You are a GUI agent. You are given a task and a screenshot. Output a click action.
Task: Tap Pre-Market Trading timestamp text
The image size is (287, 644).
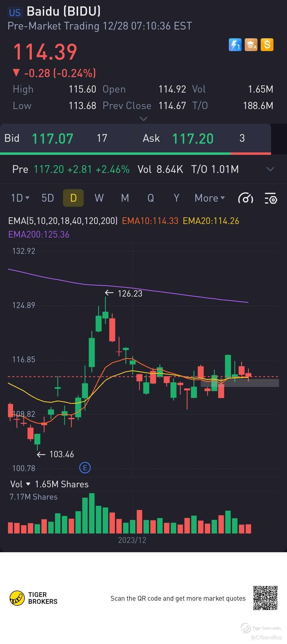[100, 26]
